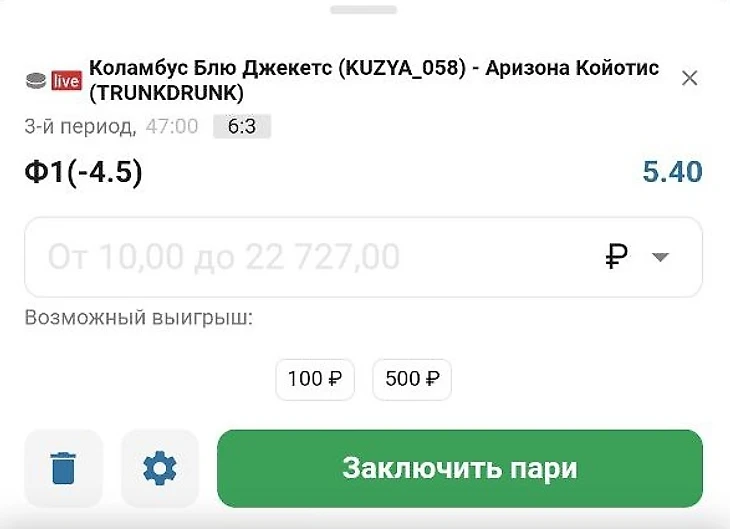
Task: Click the Возможный выигрыш label
Action: 139,318
